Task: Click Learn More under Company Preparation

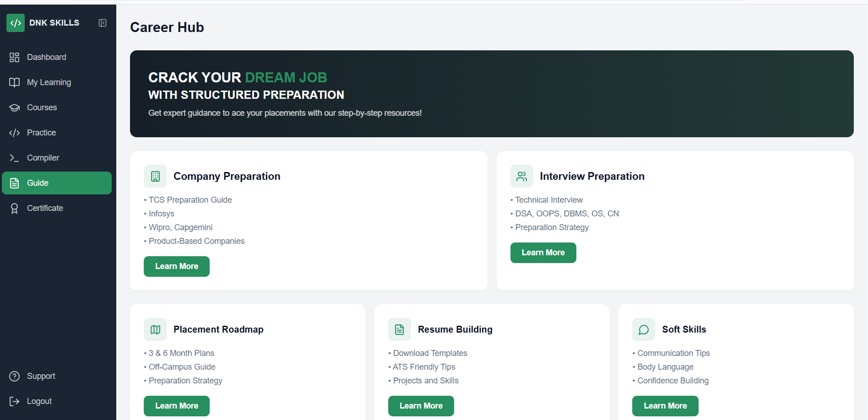Action: 176,266
